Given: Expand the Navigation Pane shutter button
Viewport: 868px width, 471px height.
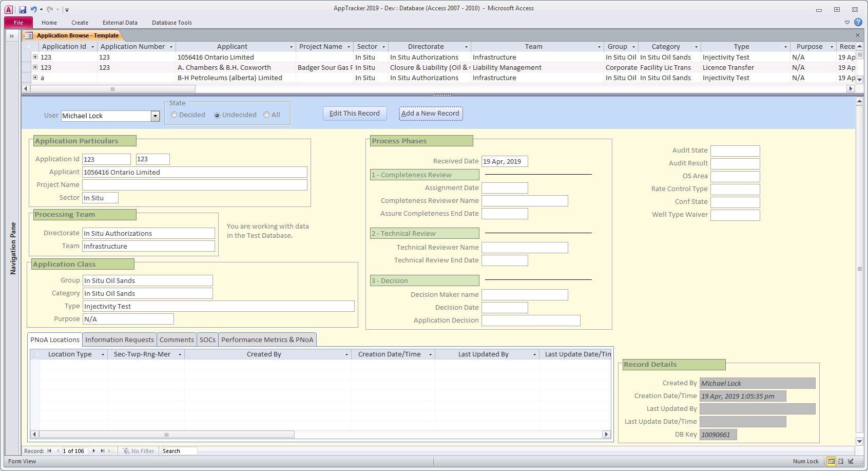Looking at the screenshot, I should [x=11, y=36].
